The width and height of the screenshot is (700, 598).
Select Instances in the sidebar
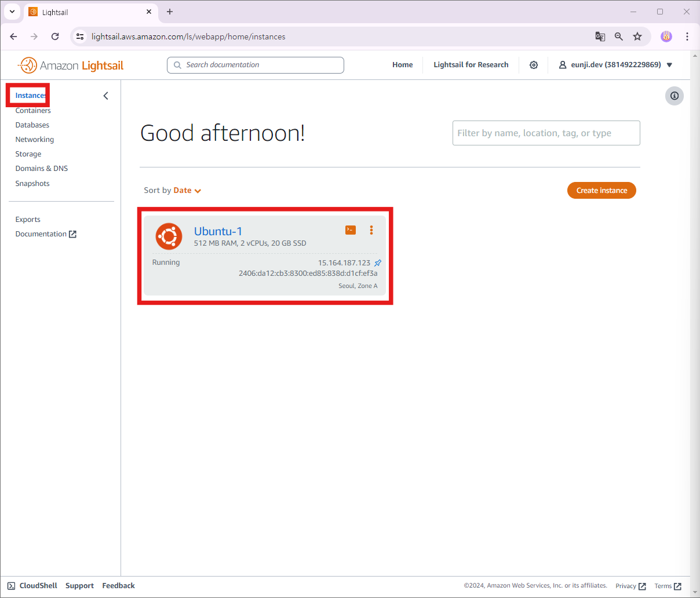(x=31, y=96)
